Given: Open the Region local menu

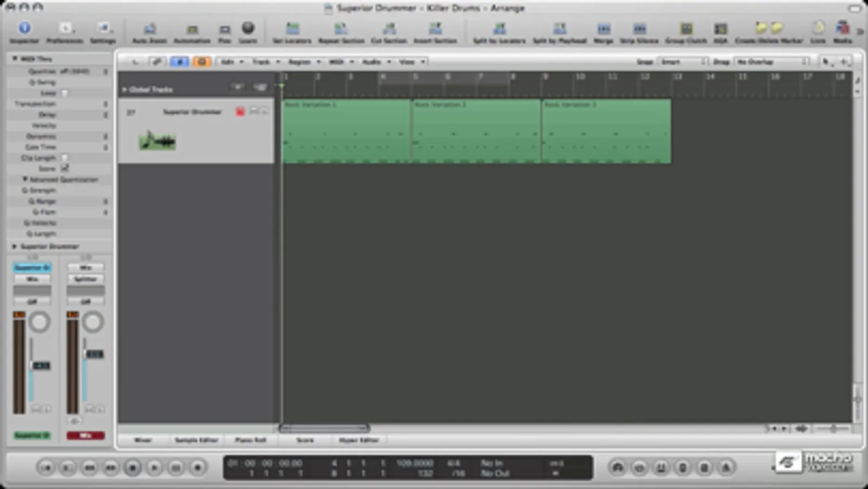Looking at the screenshot, I should pos(304,62).
